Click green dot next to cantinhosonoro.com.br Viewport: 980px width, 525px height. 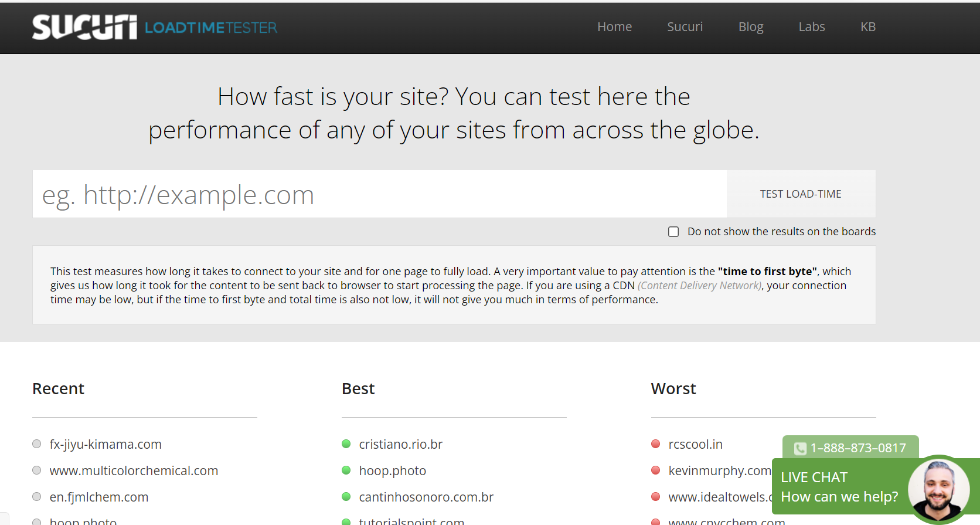point(346,497)
